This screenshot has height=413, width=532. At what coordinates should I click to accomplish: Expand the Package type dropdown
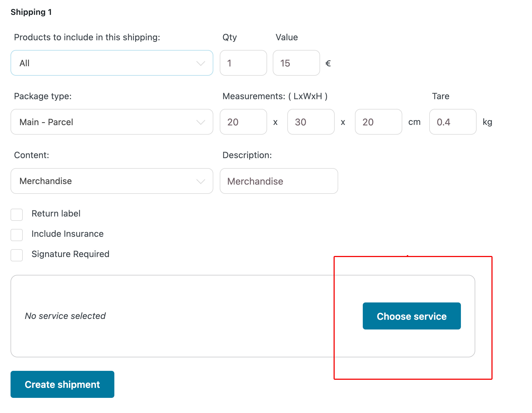[112, 122]
